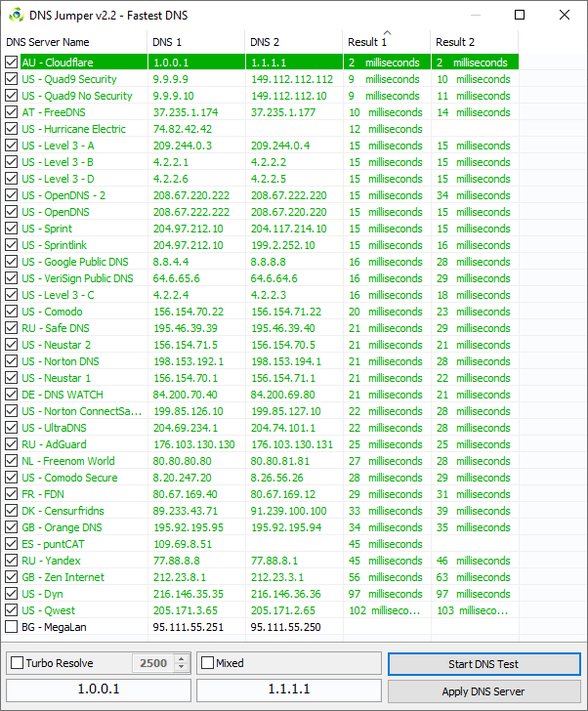Click DNS 2 address 208.67.222.220

[289, 195]
